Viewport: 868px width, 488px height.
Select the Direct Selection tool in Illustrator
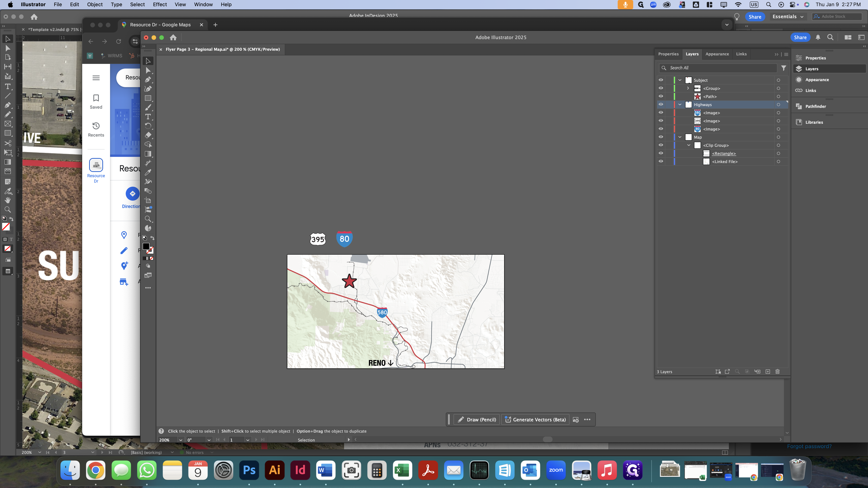(148, 70)
